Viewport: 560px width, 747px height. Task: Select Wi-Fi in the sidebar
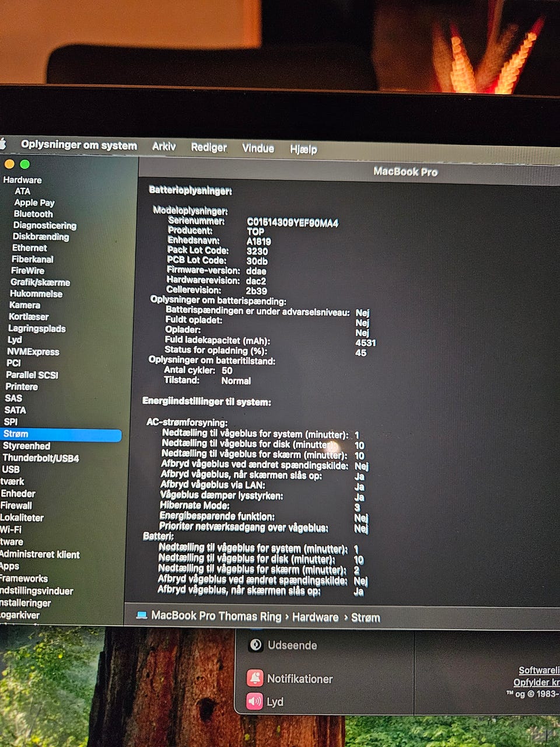pos(11,530)
